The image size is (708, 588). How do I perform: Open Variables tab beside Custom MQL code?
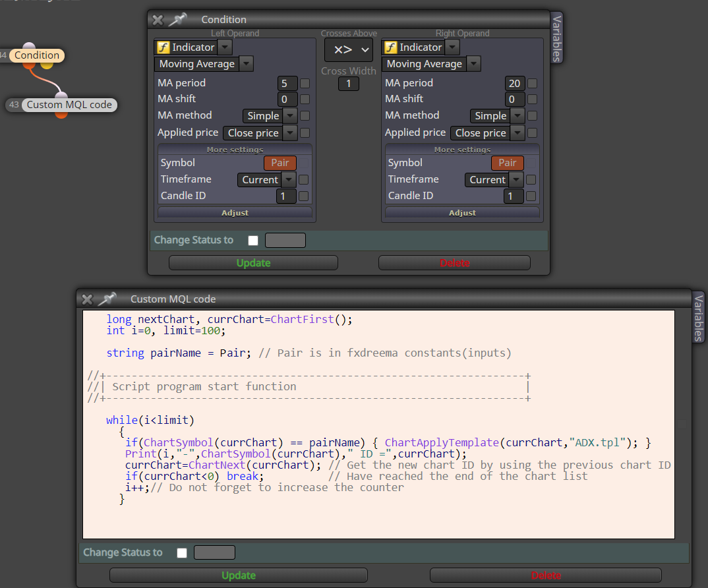[x=698, y=318]
